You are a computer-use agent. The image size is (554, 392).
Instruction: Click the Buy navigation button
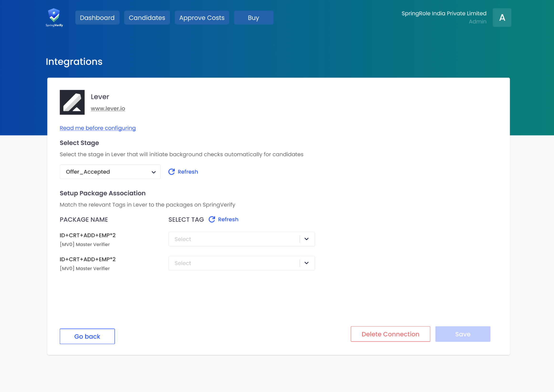(253, 17)
